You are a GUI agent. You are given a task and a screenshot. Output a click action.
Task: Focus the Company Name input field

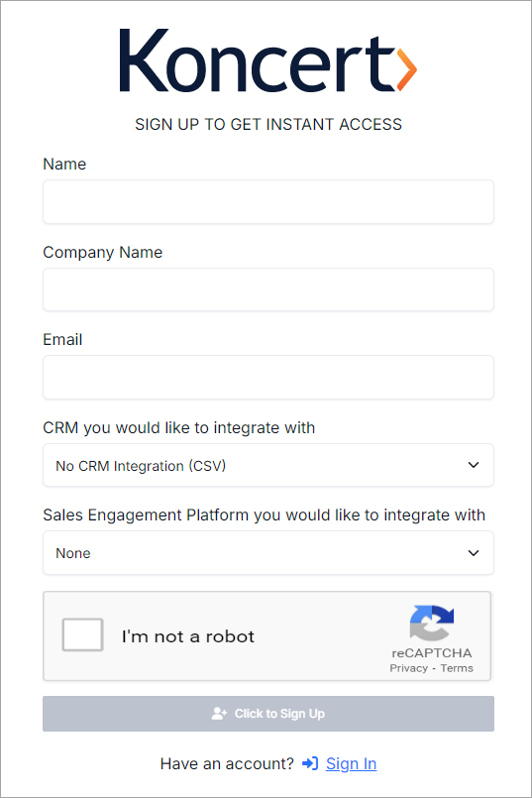tap(268, 289)
